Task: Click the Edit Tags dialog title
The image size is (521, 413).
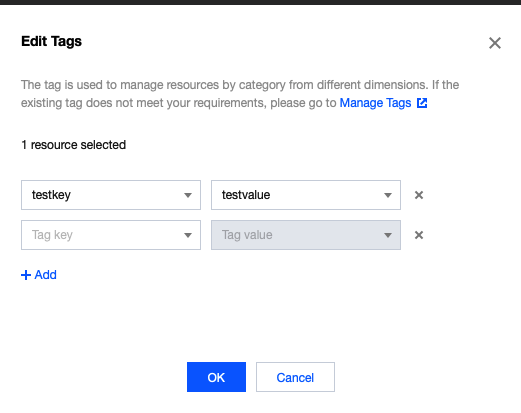Action: pyautogui.click(x=51, y=42)
